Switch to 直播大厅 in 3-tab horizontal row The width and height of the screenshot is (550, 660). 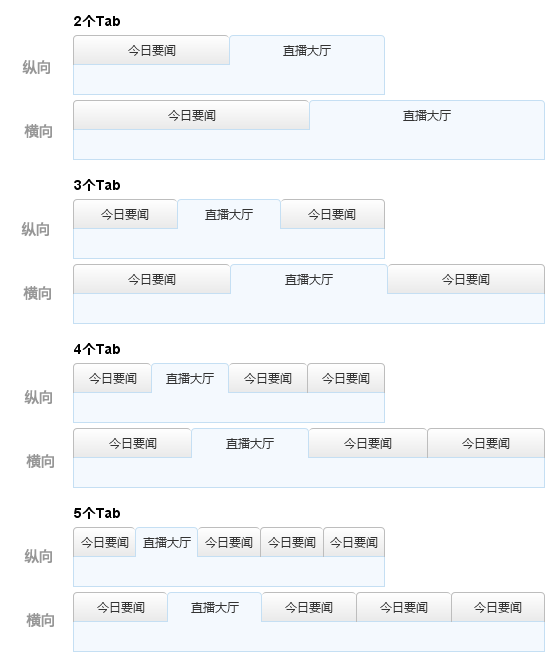(x=309, y=279)
